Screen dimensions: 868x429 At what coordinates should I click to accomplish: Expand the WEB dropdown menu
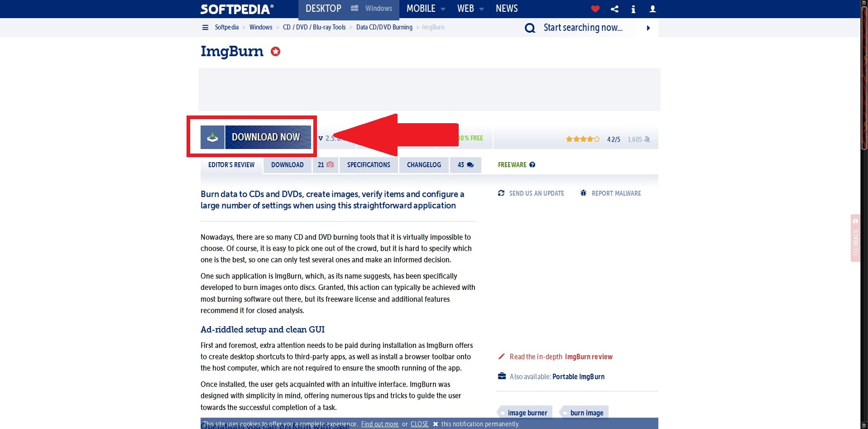(470, 9)
